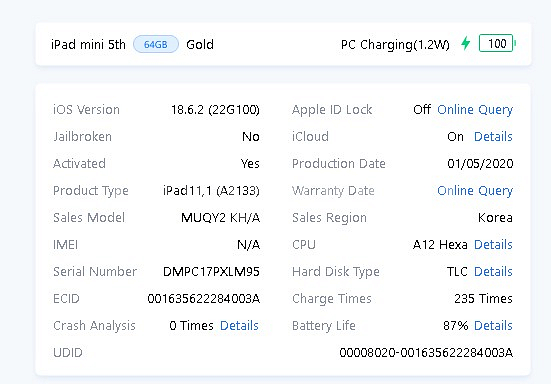Open CPU Details link
Screen dimensions: 551x384
[x=493, y=245]
